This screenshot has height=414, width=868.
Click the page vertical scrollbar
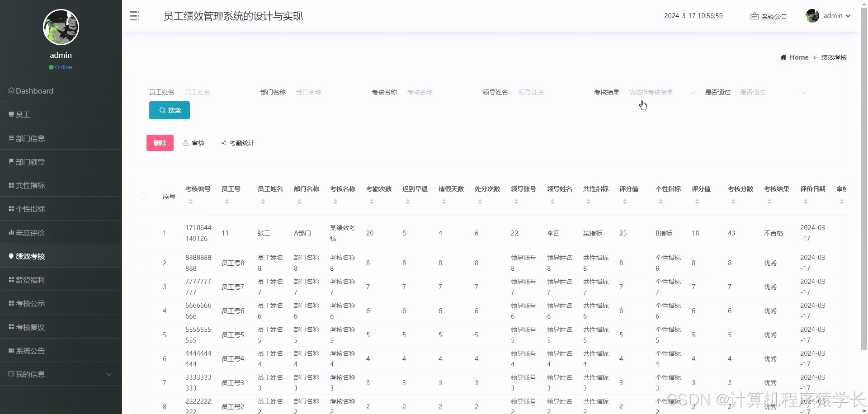click(864, 179)
